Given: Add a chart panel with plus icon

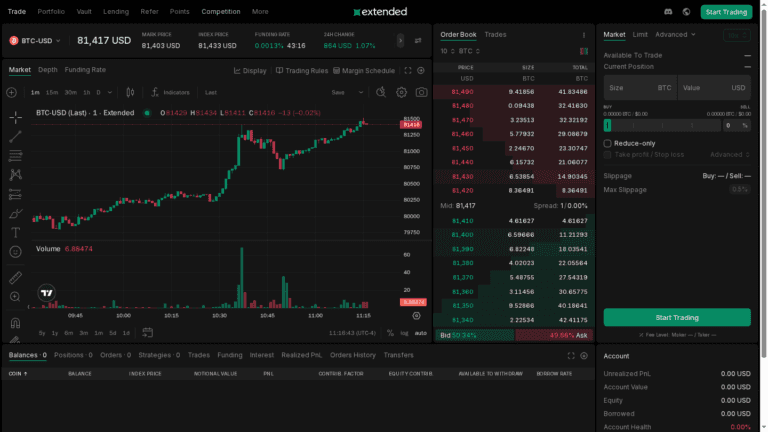Looking at the screenshot, I should pyautogui.click(x=421, y=71).
